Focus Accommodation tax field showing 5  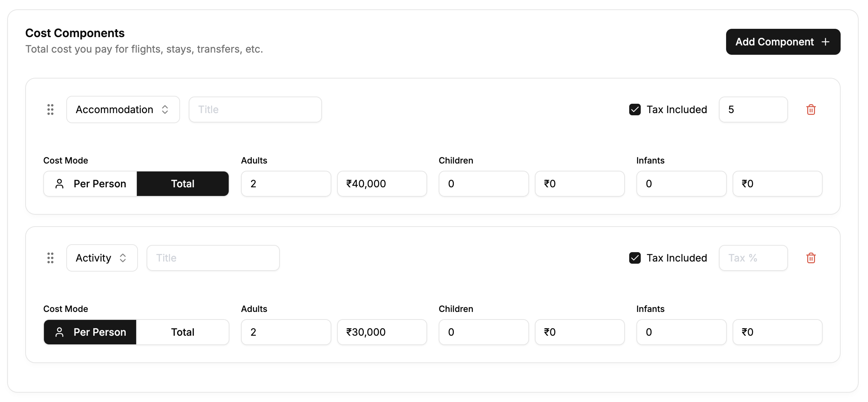tap(753, 110)
